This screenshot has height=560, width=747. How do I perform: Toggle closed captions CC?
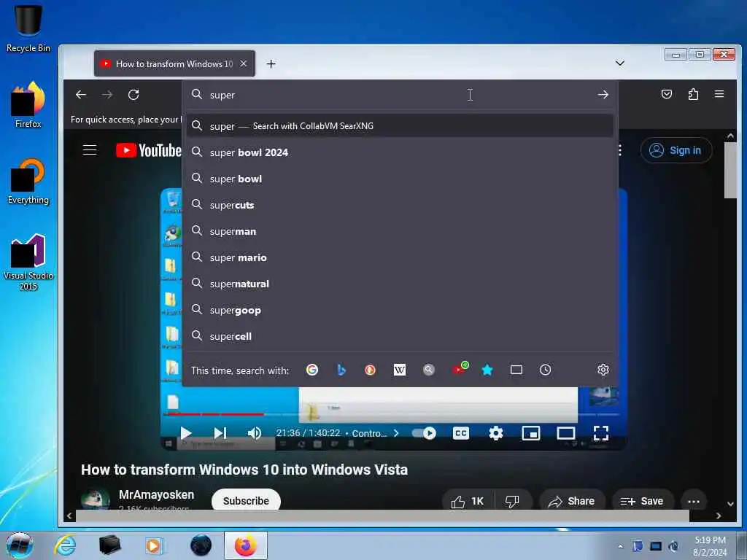[461, 433]
